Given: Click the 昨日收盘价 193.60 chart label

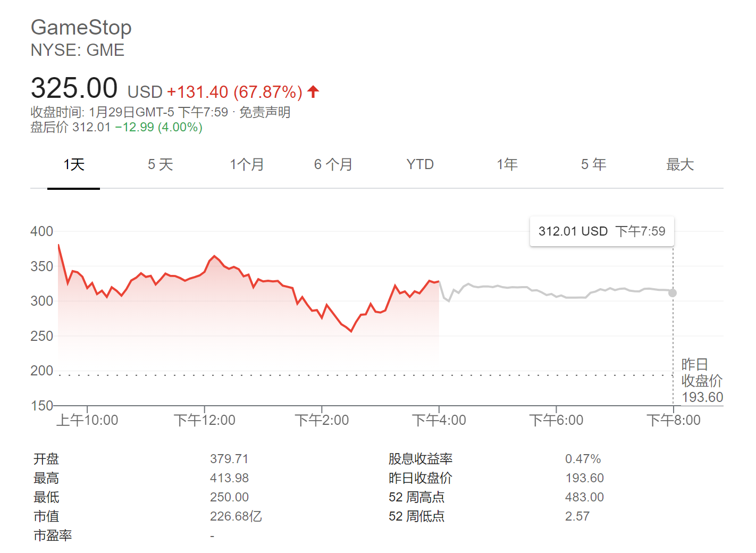Looking at the screenshot, I should pos(702,381).
